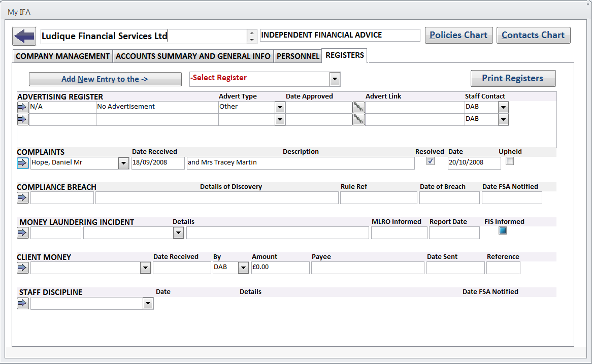Open first advertising row record arrow
Screen dimensions: 592x364
(x=22, y=107)
